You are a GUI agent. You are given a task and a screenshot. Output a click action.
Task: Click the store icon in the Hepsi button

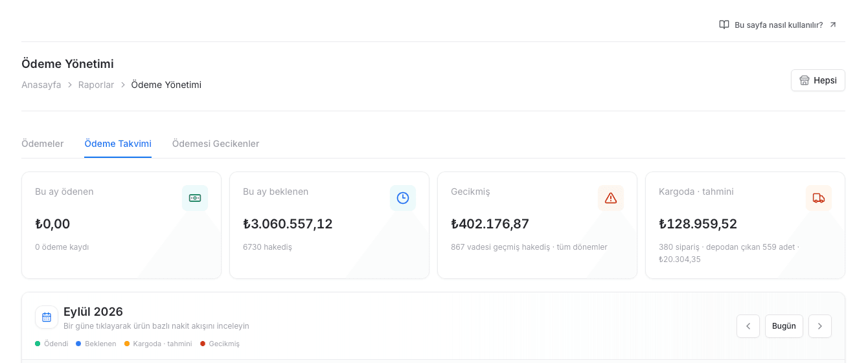tap(805, 80)
